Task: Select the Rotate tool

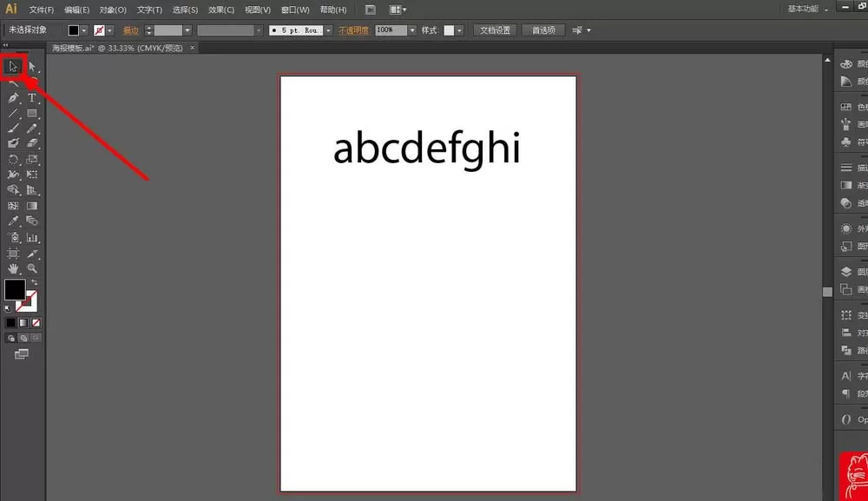Action: coord(13,160)
